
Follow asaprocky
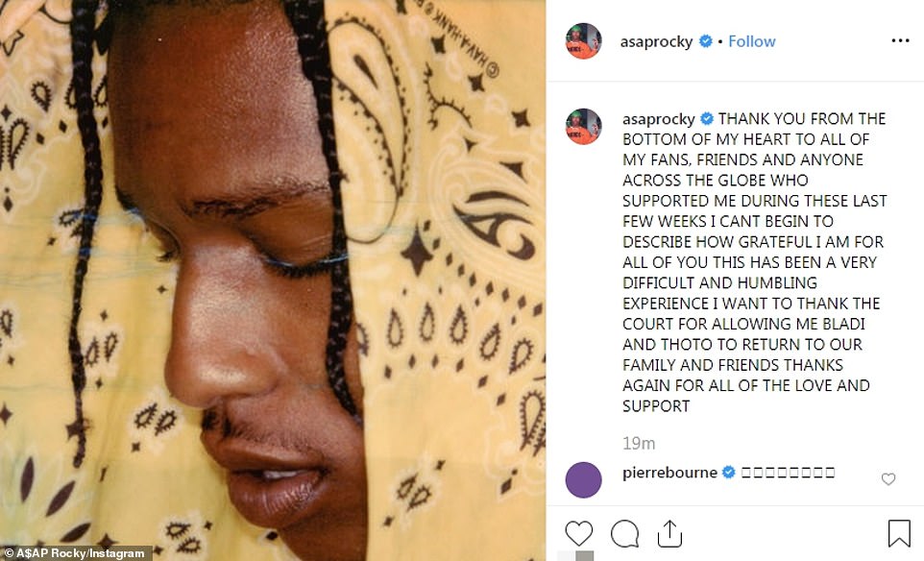752,41
